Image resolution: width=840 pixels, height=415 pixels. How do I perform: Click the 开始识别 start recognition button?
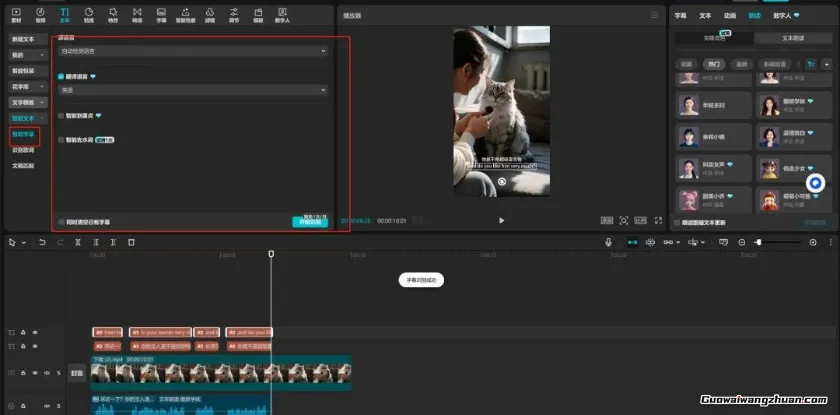pyautogui.click(x=310, y=222)
